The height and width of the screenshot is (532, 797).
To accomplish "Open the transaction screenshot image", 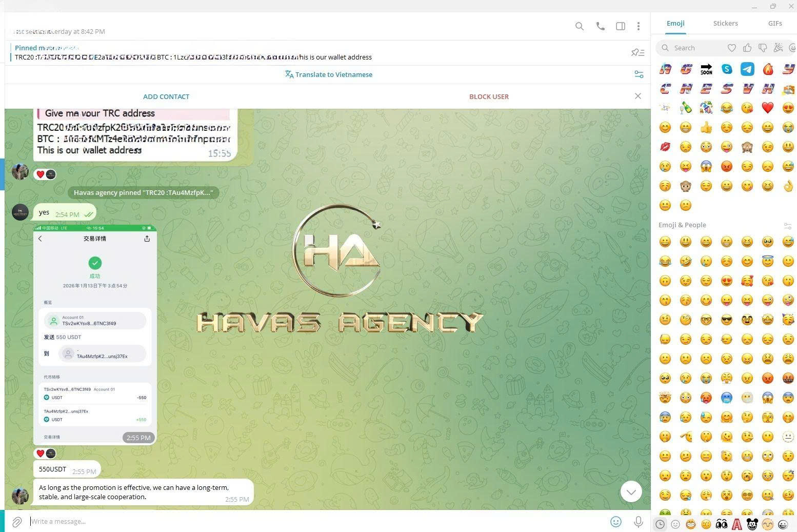I will pos(95,334).
